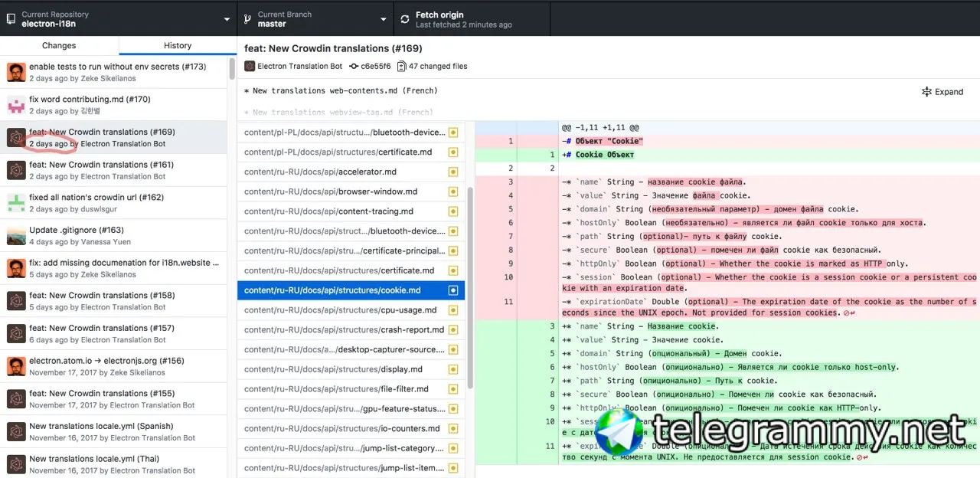This screenshot has width=980, height=478.
Task: Select commit 'feat: New Crowdin translations (#161)'
Action: [x=113, y=170]
